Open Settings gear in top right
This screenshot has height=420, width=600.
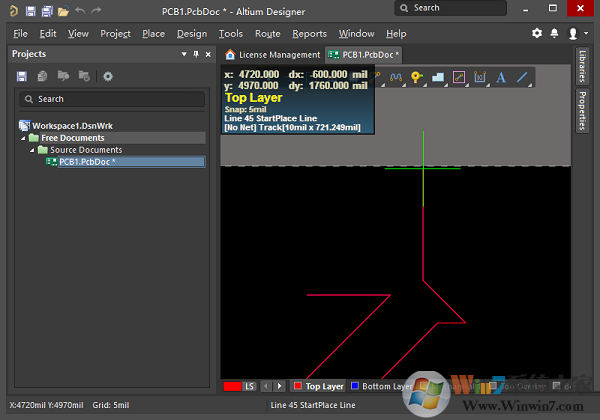coord(537,33)
